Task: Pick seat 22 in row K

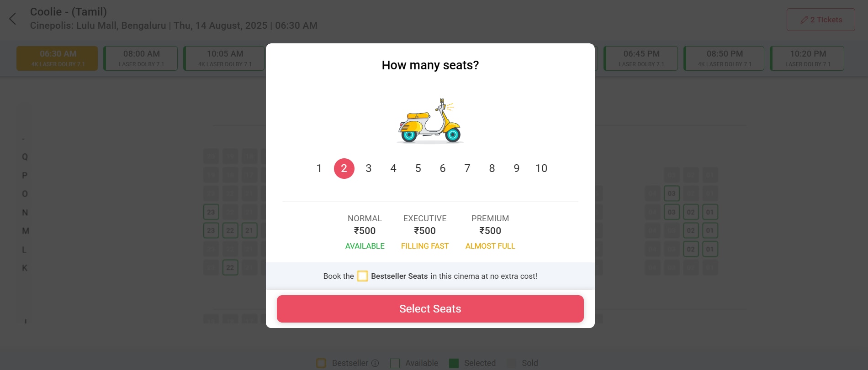Action: tap(230, 267)
